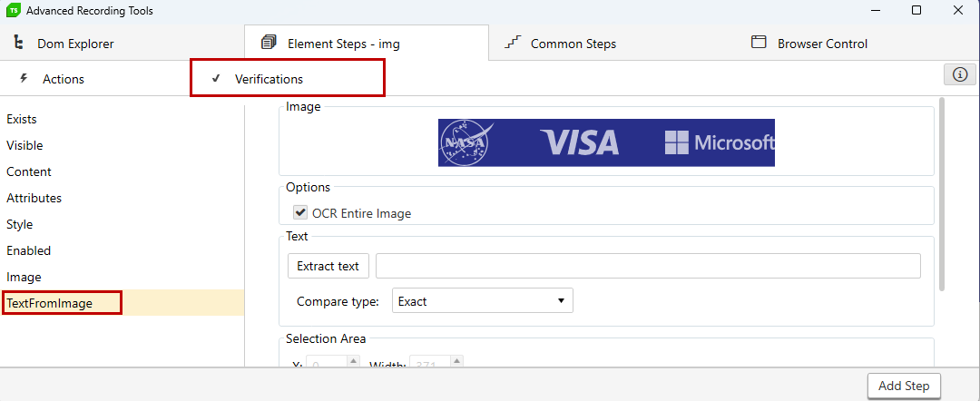
Task: Click the Common Steps stairs icon
Action: [x=513, y=43]
